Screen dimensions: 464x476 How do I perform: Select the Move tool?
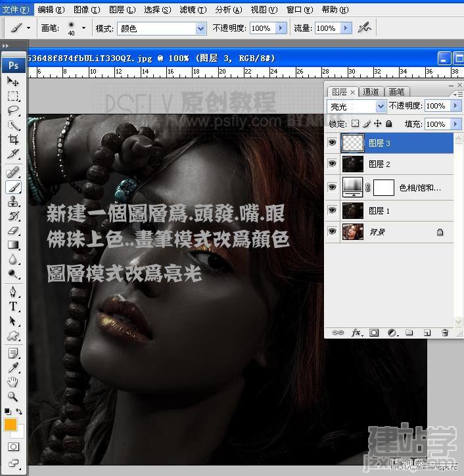12,82
